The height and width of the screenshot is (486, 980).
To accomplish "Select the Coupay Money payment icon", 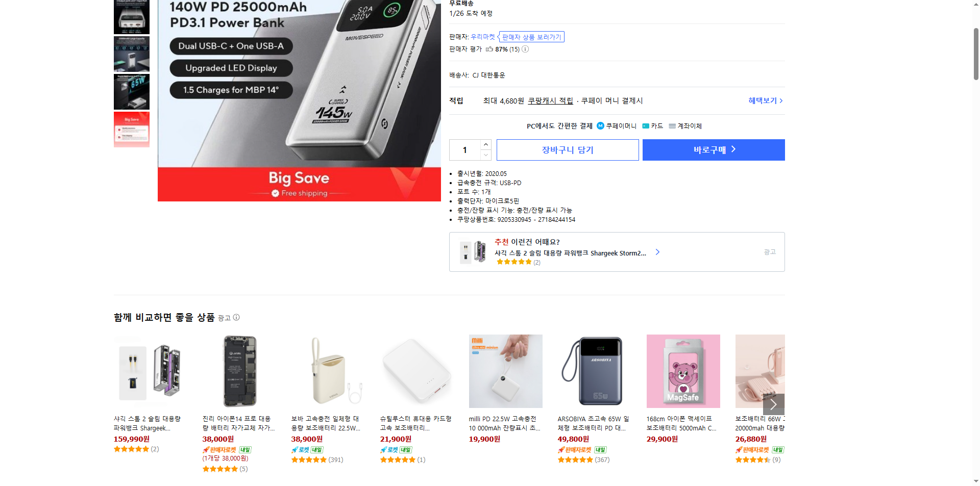I will tap(600, 125).
